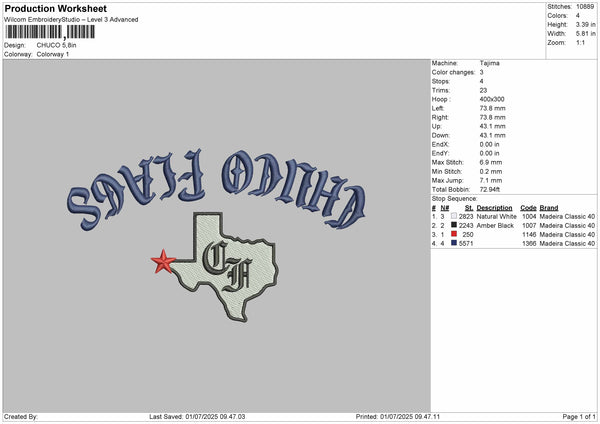Click the EndX value 0.00 in
Image resolution: width=600 pixels, height=424 pixels.
[489, 144]
